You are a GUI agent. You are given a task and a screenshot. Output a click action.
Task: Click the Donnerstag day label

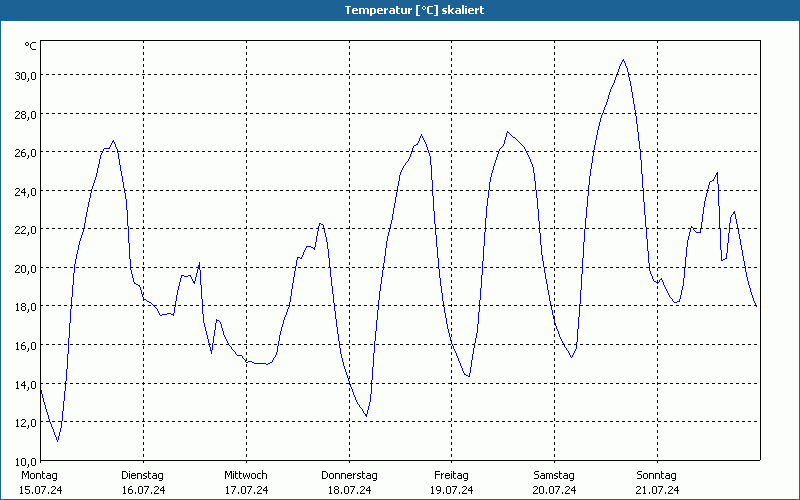(x=349, y=476)
